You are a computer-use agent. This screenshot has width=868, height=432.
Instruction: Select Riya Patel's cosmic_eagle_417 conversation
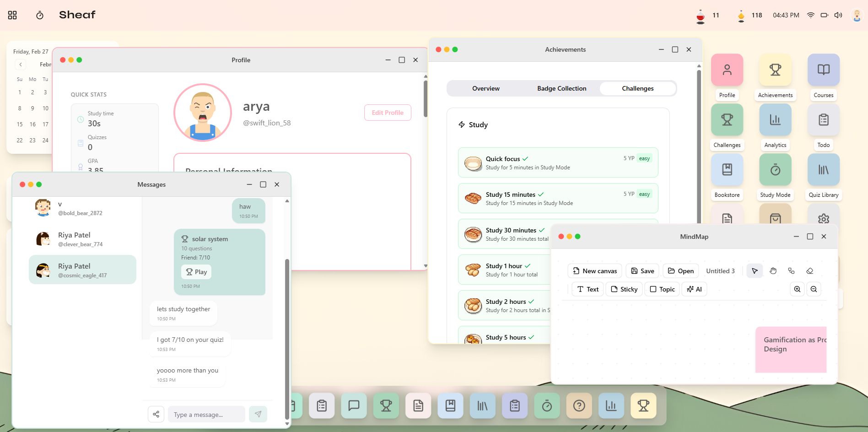click(x=82, y=270)
